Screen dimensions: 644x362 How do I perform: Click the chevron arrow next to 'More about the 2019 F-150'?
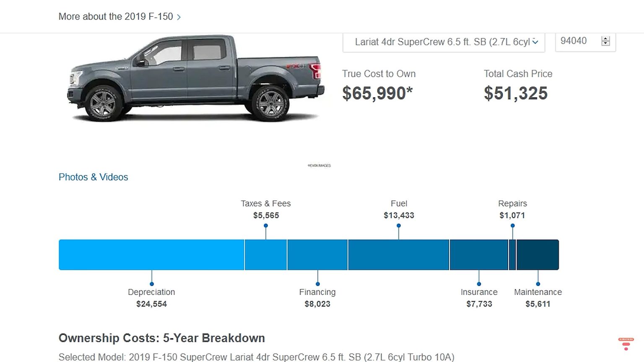[179, 17]
